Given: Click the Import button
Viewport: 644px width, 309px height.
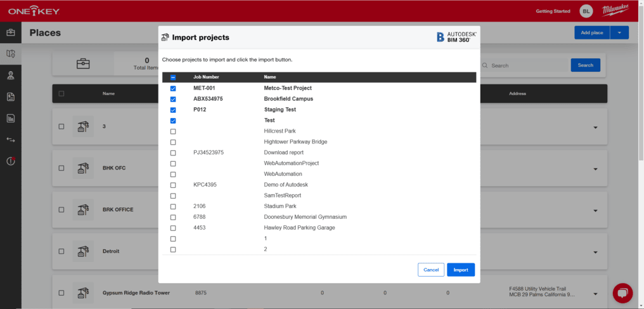Looking at the screenshot, I should [x=461, y=270].
